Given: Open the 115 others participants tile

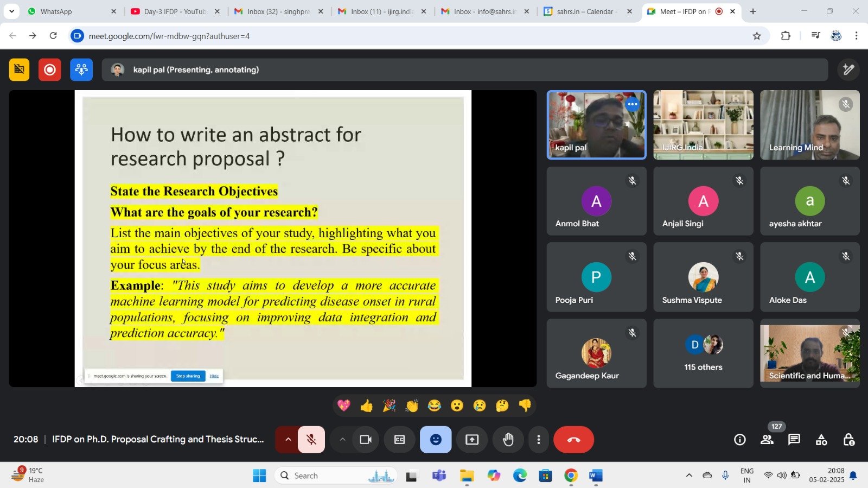Looking at the screenshot, I should (703, 353).
